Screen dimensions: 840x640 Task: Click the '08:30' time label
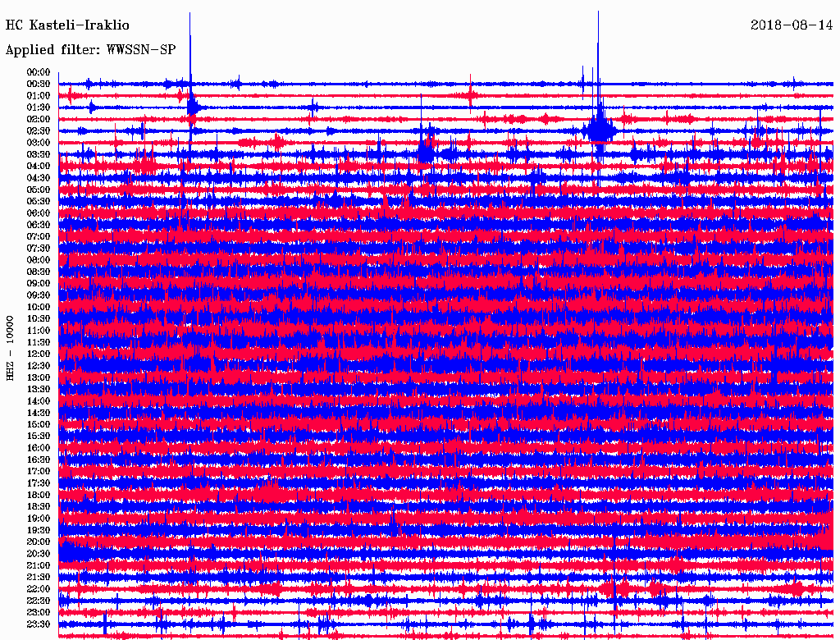pyautogui.click(x=39, y=272)
